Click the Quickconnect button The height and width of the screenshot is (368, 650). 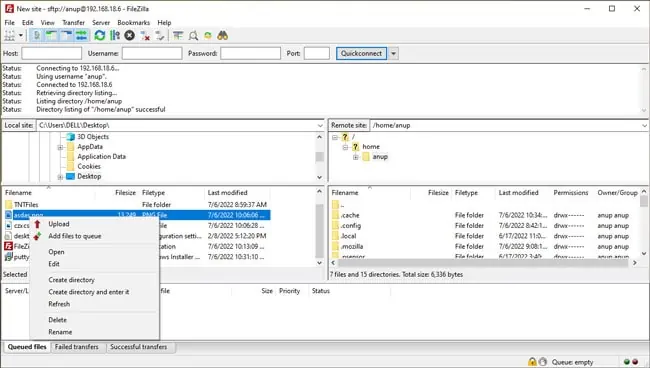[361, 53]
